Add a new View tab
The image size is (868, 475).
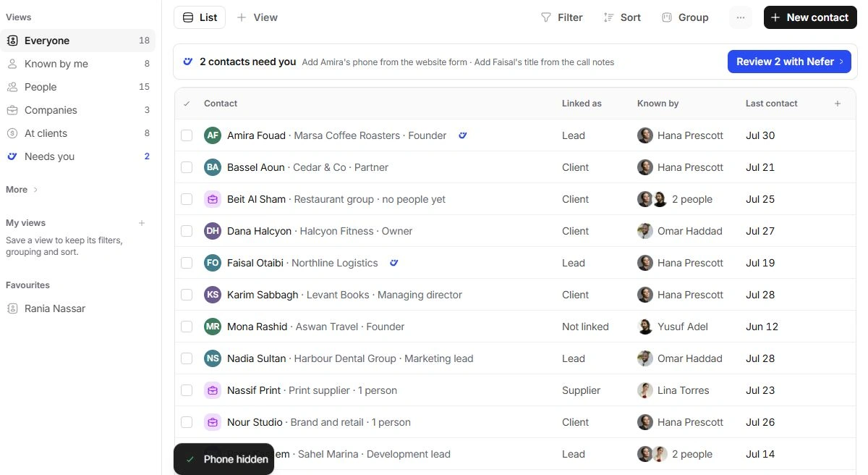point(258,17)
